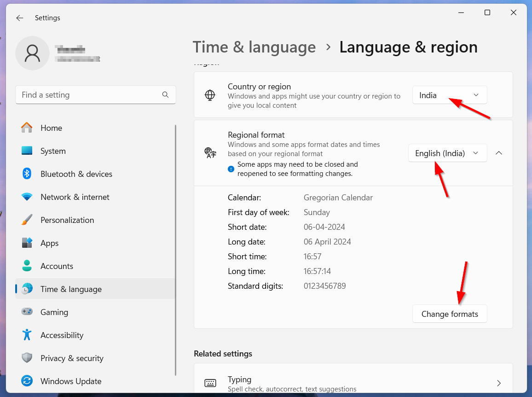Open Privacy & security page
Image resolution: width=532 pixels, height=397 pixels.
click(95, 358)
